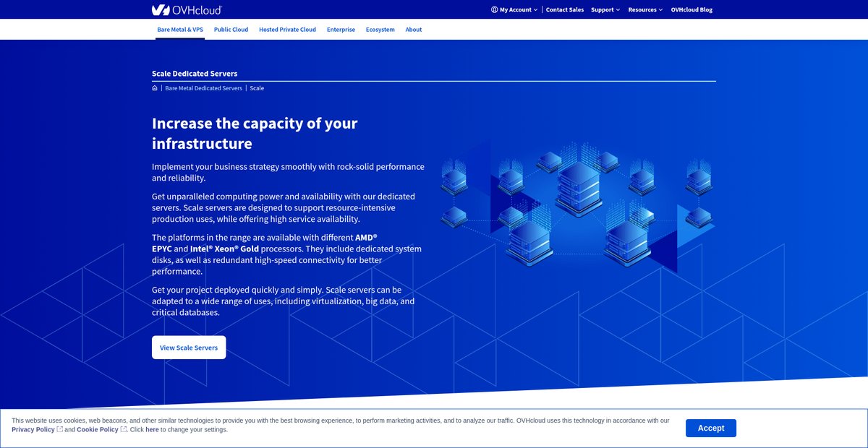Click the OVHcloud logo
Viewport: 868px width, 448px height.
pos(187,9)
